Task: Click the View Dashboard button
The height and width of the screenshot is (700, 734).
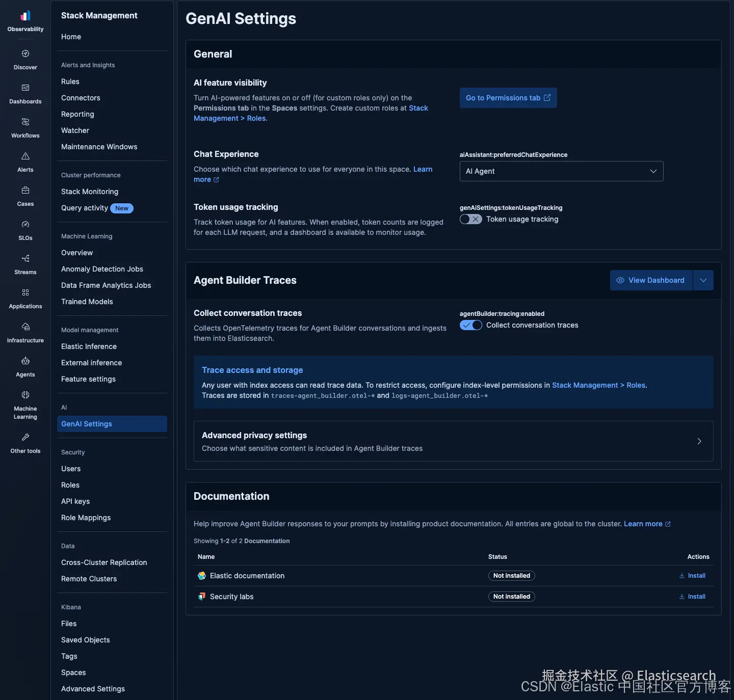Action: pyautogui.click(x=651, y=280)
